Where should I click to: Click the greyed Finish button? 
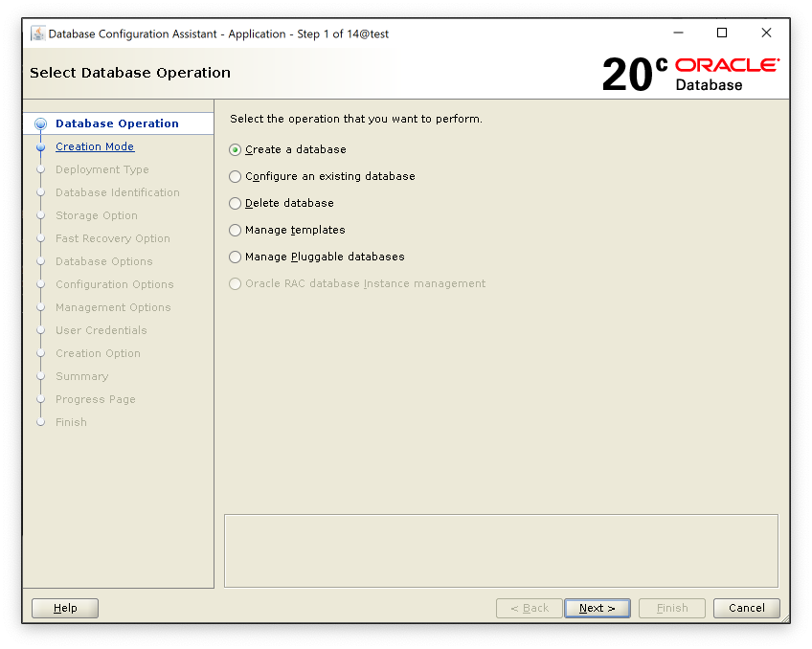point(671,608)
